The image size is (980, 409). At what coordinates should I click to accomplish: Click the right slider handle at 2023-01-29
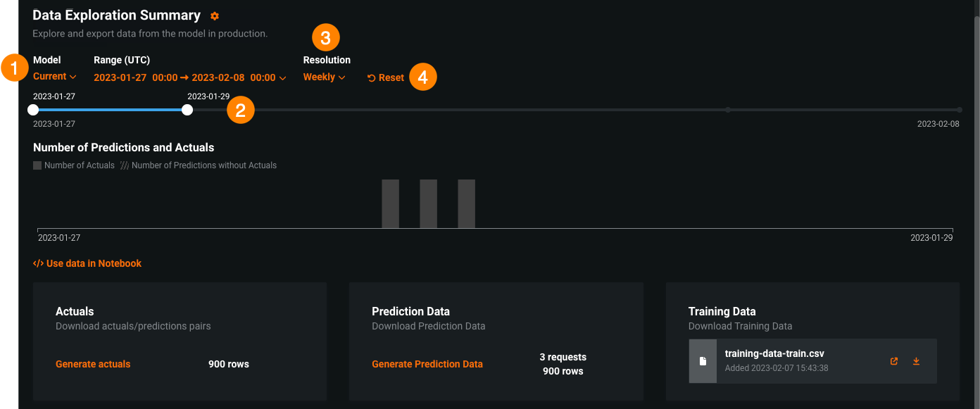pos(187,110)
